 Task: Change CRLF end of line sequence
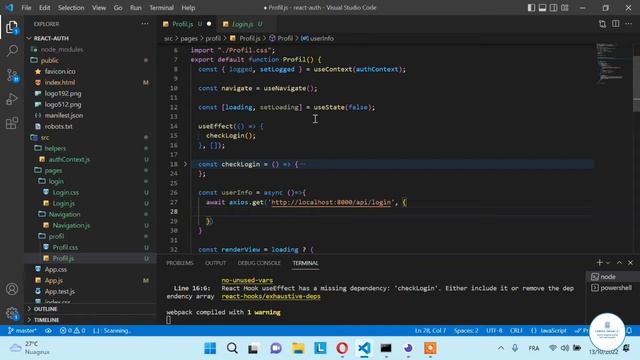(x=516, y=331)
